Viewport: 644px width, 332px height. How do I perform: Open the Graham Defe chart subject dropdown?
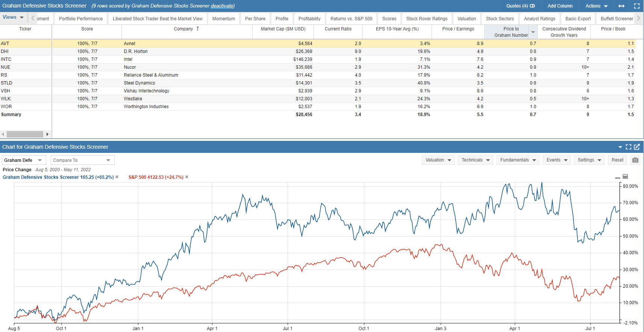click(24, 160)
